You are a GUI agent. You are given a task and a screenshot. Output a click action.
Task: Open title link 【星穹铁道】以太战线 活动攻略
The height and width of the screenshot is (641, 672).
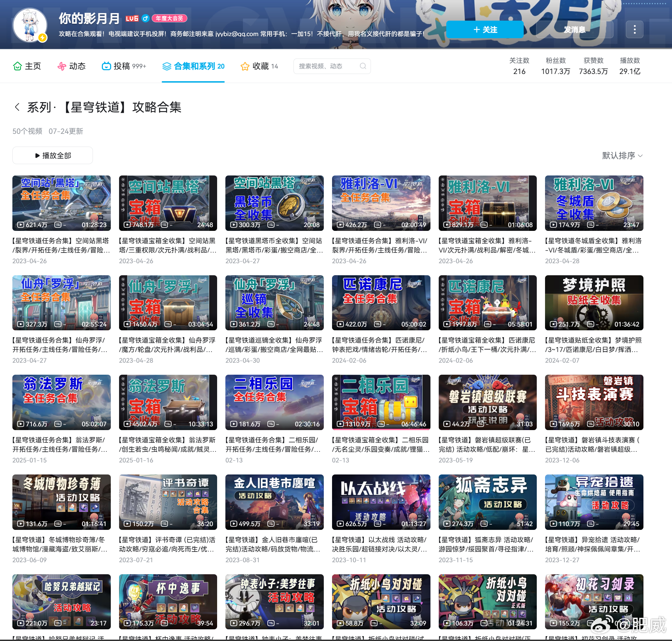[380, 544]
